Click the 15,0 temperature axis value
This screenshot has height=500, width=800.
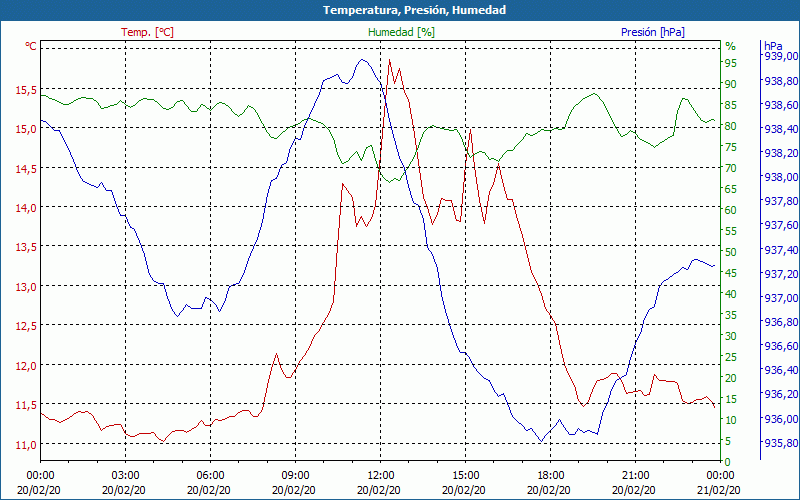(26, 129)
